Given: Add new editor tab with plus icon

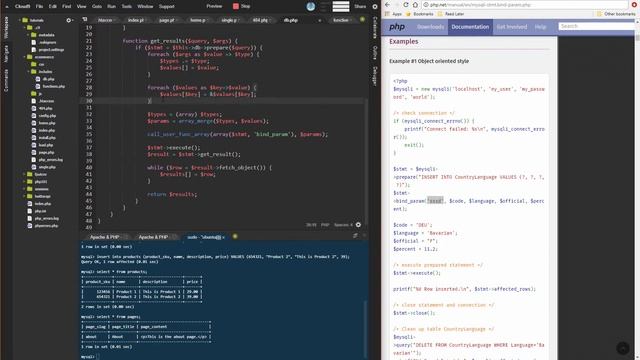Looking at the screenshot, I should [362, 20].
